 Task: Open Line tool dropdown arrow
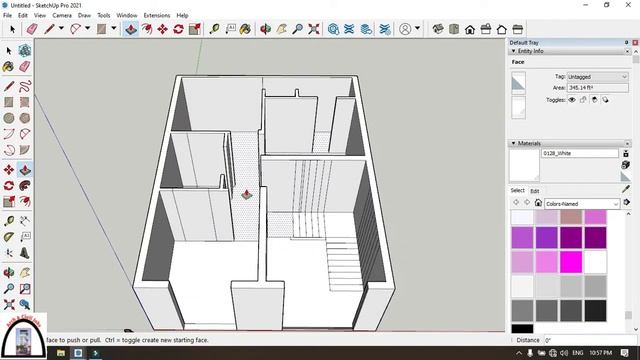pos(61,28)
